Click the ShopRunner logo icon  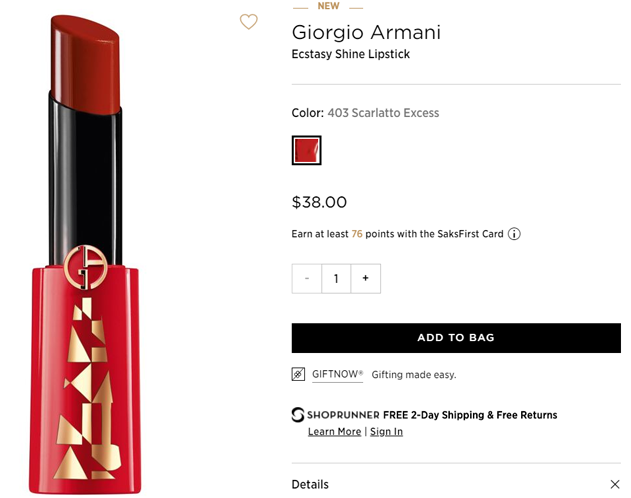(298, 415)
